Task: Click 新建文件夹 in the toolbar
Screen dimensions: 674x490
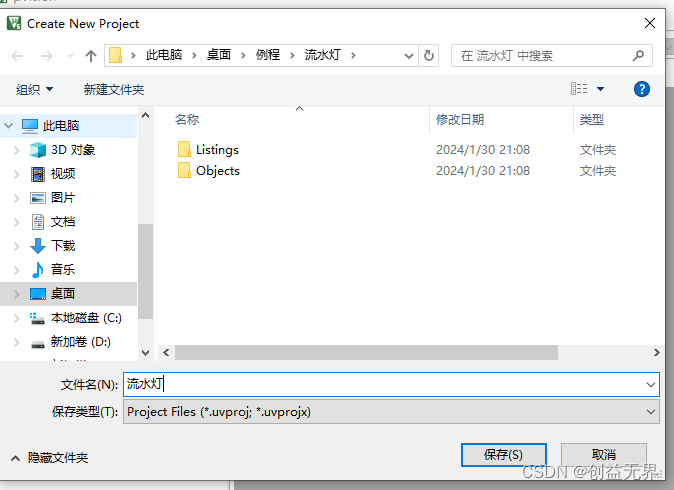Action: pyautogui.click(x=113, y=89)
